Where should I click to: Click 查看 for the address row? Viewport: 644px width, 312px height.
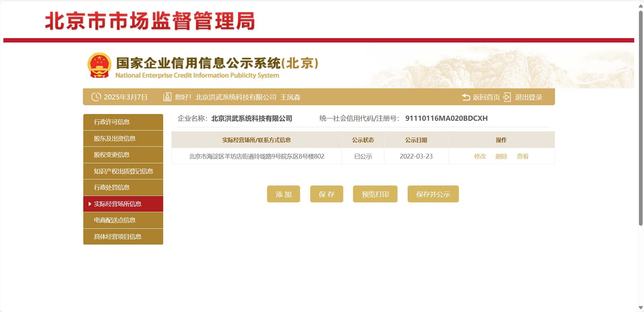tap(523, 156)
